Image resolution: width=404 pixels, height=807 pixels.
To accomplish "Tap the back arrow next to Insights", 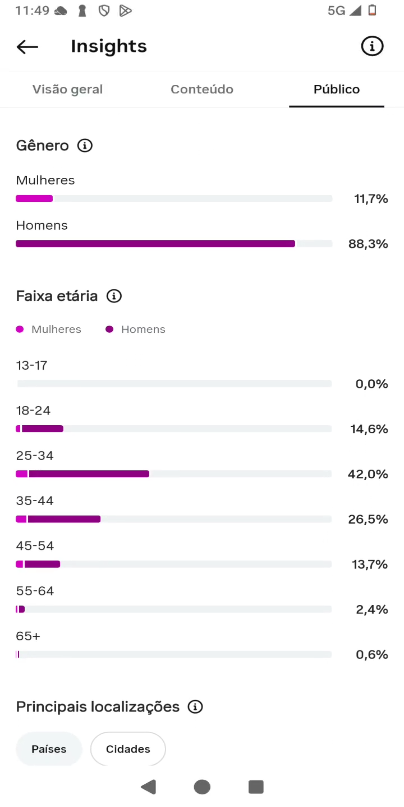I will click(x=27, y=47).
